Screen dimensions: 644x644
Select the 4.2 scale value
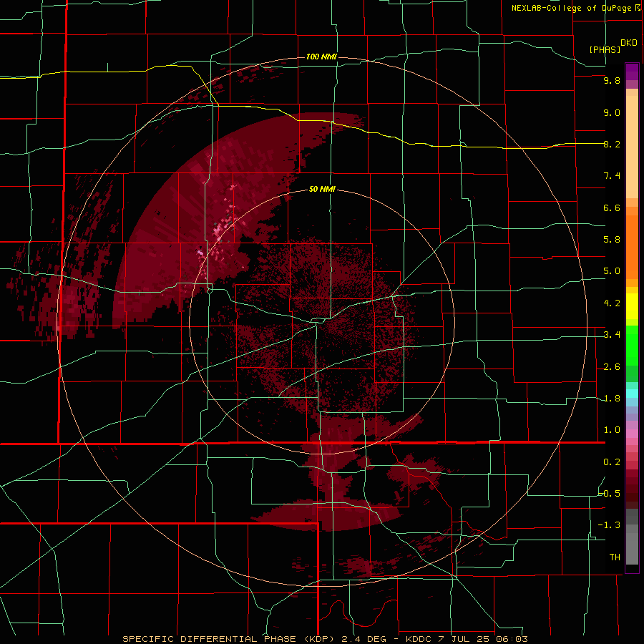click(612, 303)
